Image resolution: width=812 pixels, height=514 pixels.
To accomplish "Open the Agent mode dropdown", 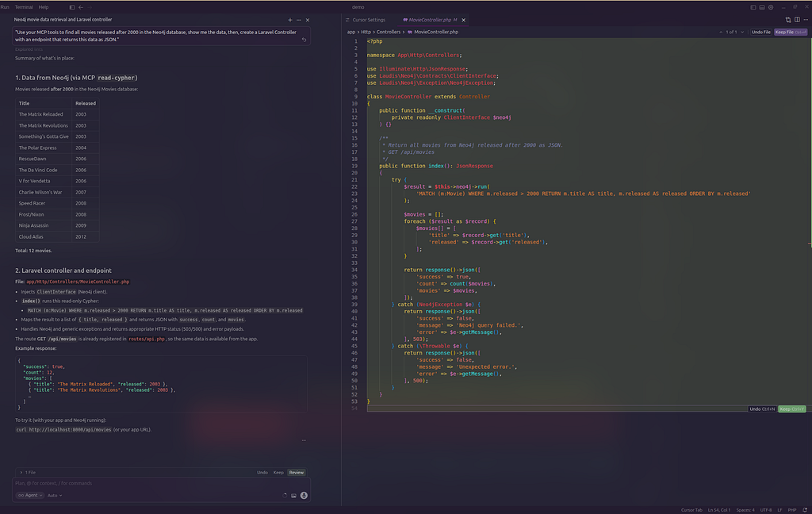I will tap(29, 495).
